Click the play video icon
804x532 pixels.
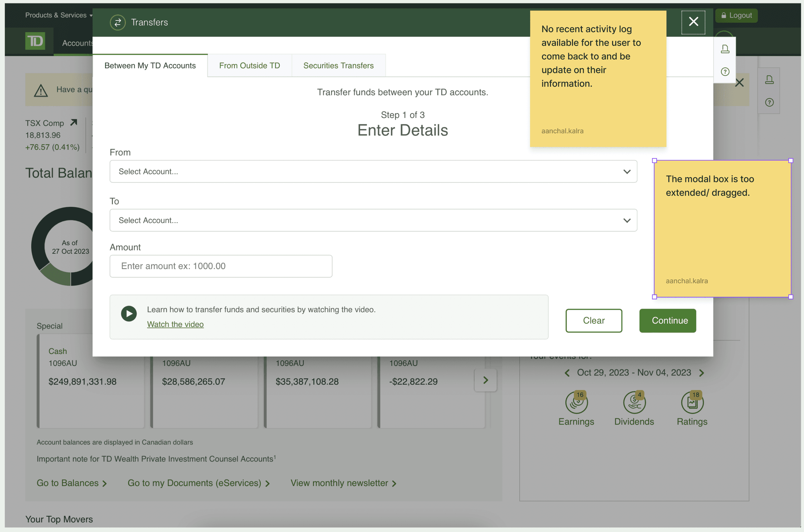[x=129, y=313]
